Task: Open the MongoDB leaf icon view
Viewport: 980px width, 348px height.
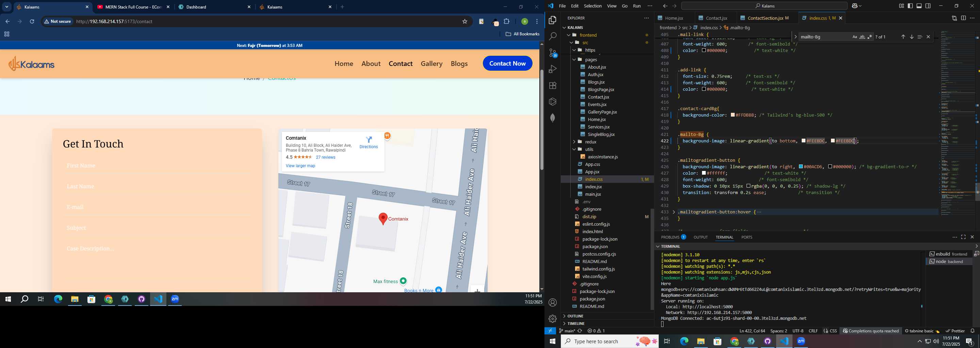Action: 552,118
